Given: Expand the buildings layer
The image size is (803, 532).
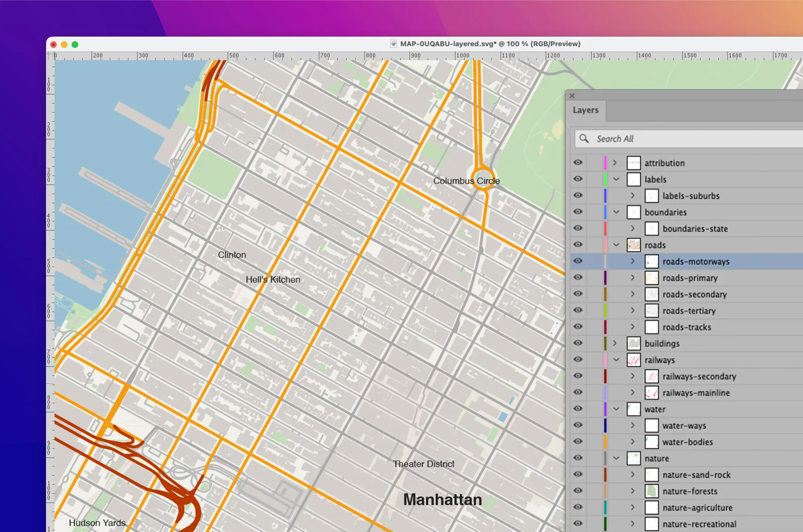Looking at the screenshot, I should (x=615, y=343).
